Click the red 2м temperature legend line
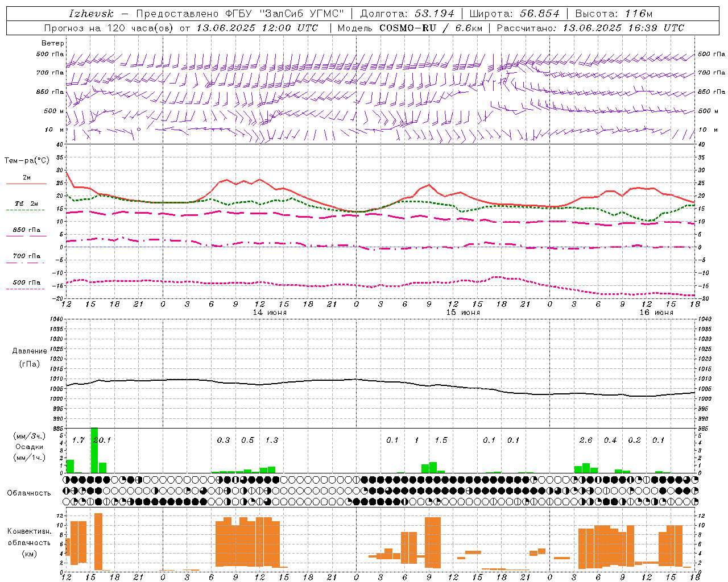This screenshot has width=728, height=582. [26, 184]
